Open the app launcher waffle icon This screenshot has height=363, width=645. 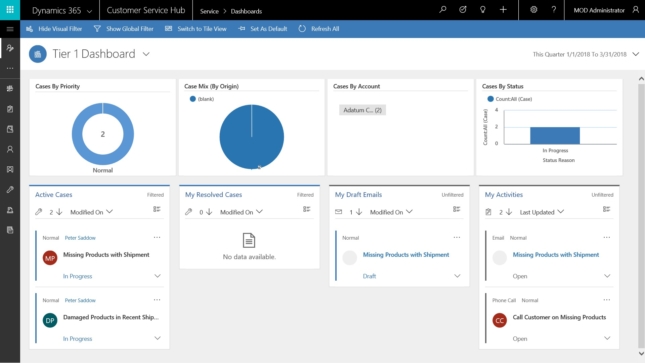click(10, 10)
